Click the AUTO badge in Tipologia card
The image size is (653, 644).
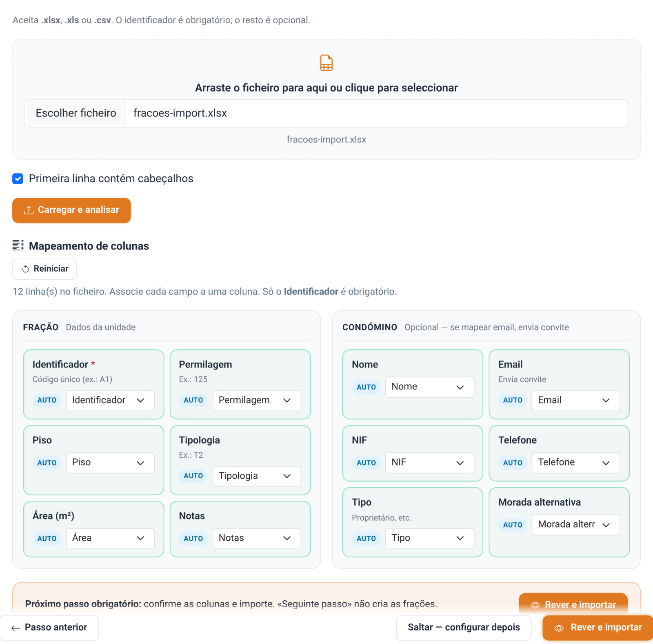pos(193,476)
